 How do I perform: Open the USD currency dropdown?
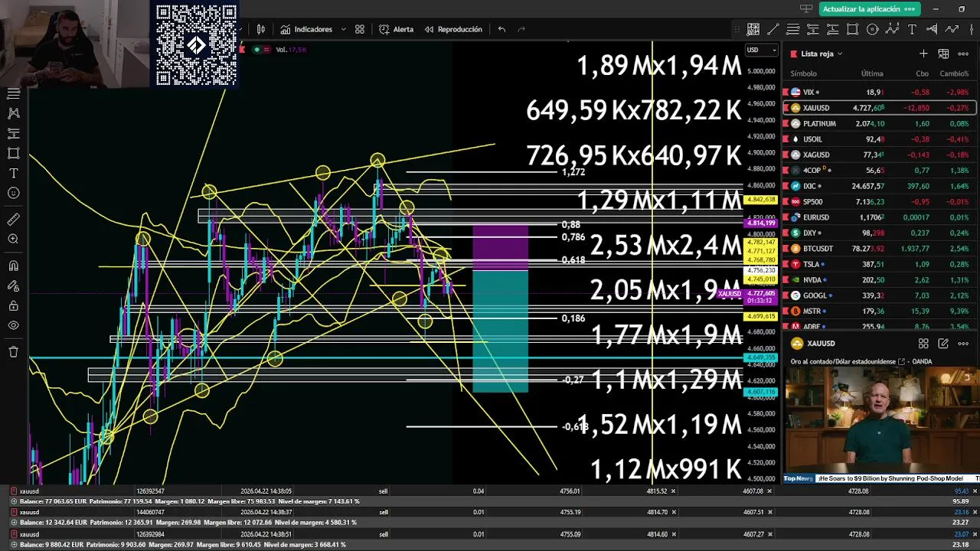[x=761, y=50]
